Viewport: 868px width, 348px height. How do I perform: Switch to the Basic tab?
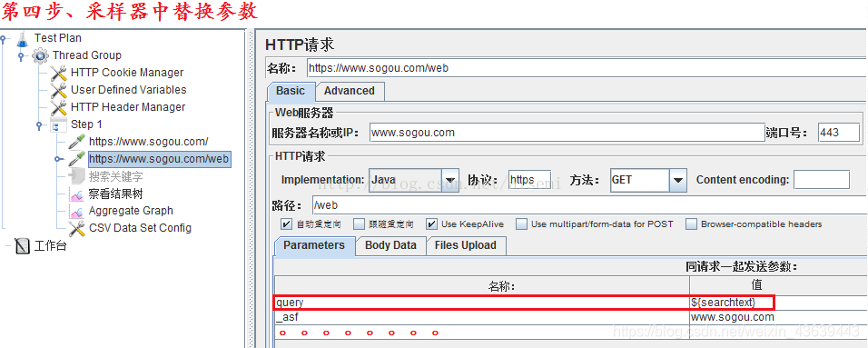(291, 91)
